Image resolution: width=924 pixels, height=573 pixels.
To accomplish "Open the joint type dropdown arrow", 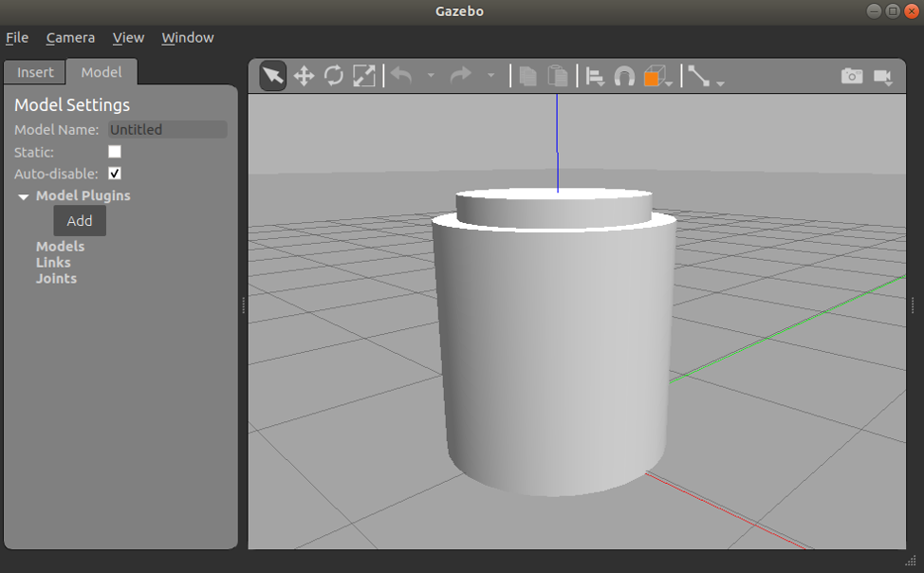I will click(721, 83).
